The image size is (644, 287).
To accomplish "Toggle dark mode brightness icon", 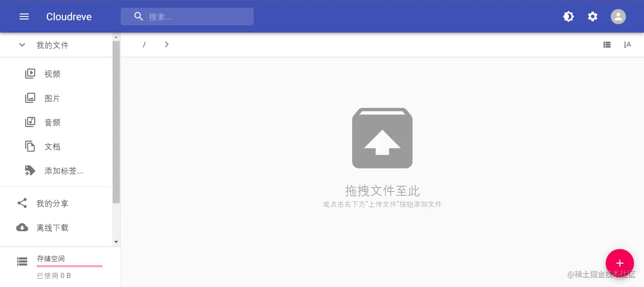I will click(568, 17).
